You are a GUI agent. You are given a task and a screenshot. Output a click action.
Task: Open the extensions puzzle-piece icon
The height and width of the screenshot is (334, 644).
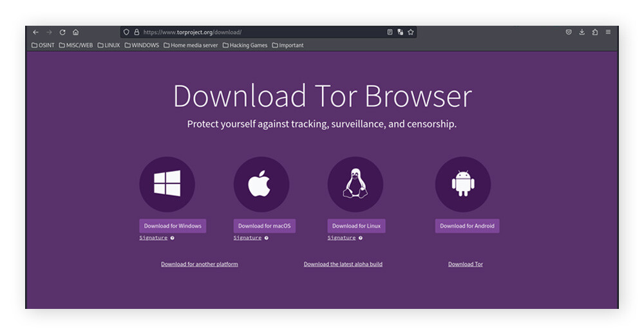click(x=594, y=32)
